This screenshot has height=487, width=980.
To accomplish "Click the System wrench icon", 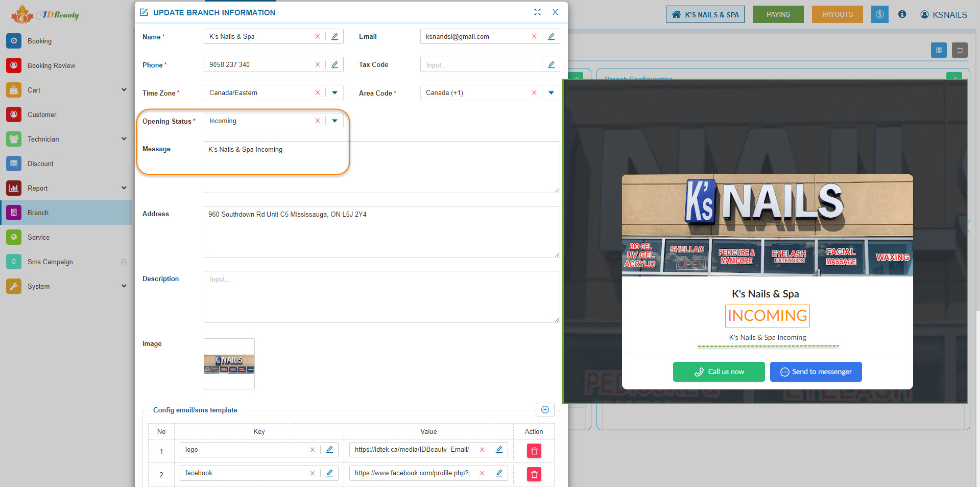I will point(14,286).
